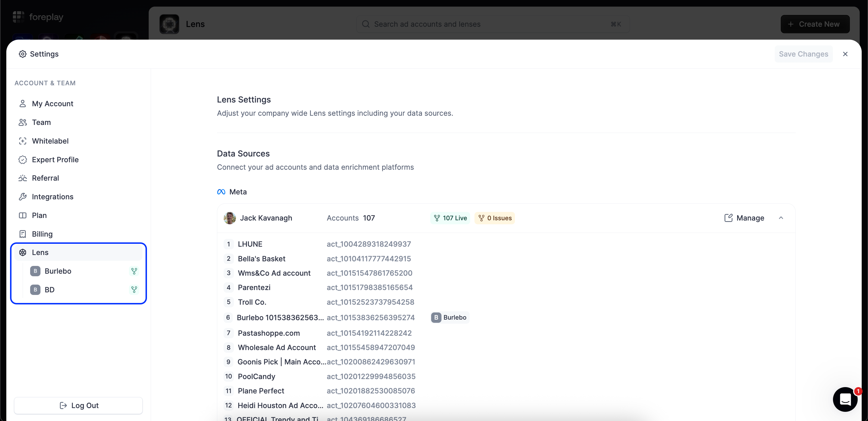This screenshot has height=421, width=868.
Task: Open My Account settings
Action: (78, 103)
